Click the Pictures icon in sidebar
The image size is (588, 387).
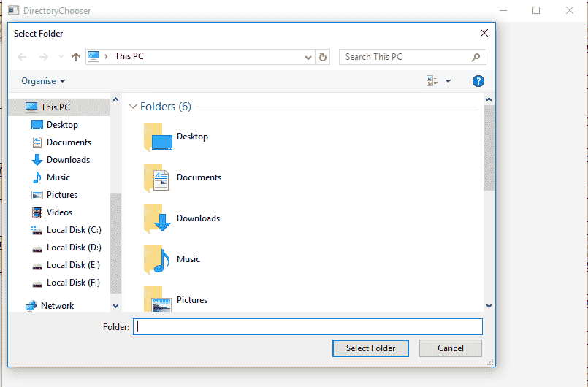[x=37, y=195]
